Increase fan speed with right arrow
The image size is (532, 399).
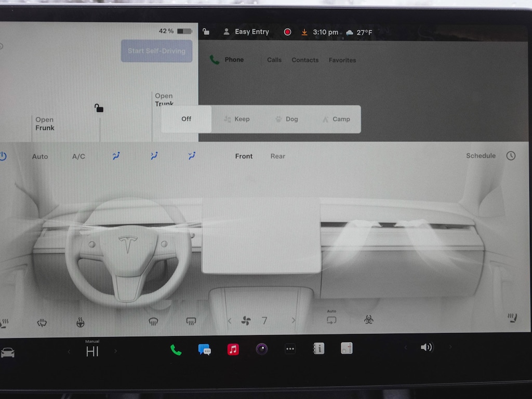294,321
